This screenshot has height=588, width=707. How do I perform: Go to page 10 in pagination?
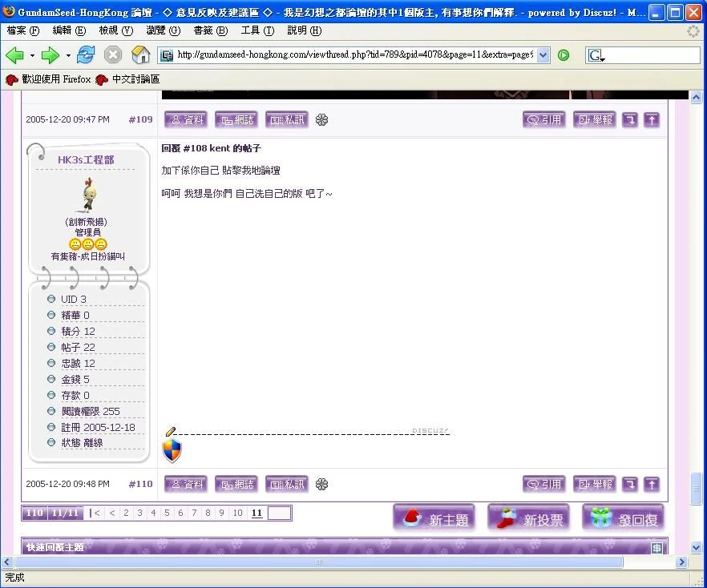[237, 513]
